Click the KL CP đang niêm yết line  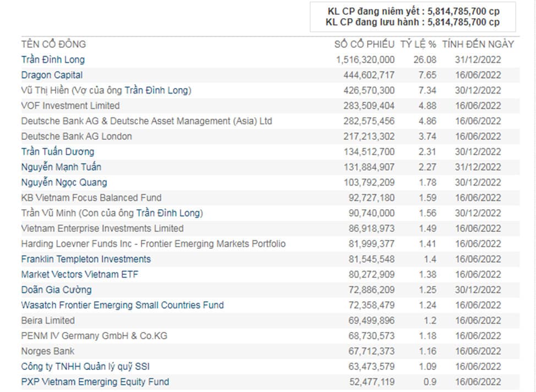coord(414,12)
